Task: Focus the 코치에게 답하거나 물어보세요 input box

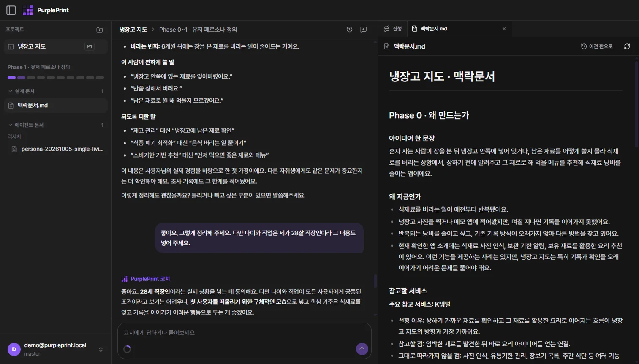Action: tap(245, 333)
